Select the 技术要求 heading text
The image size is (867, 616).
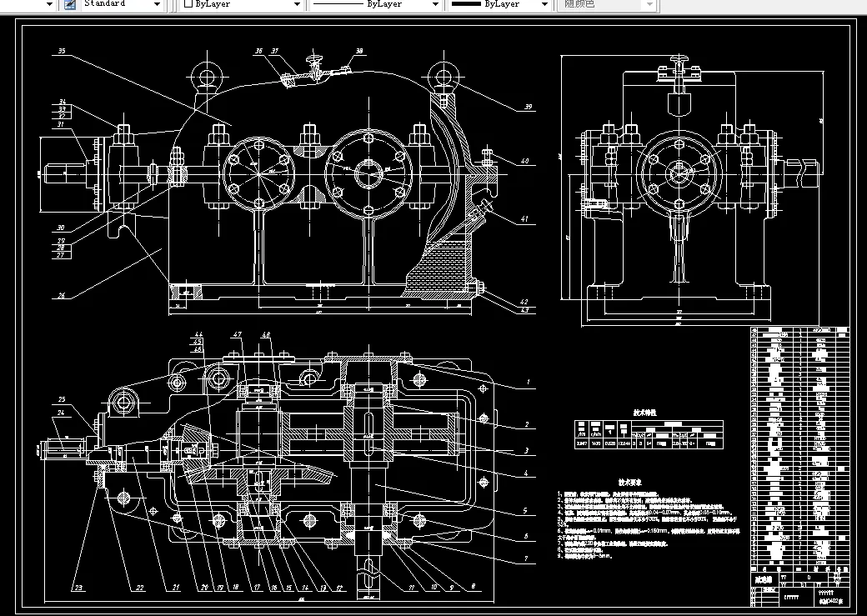(x=629, y=482)
